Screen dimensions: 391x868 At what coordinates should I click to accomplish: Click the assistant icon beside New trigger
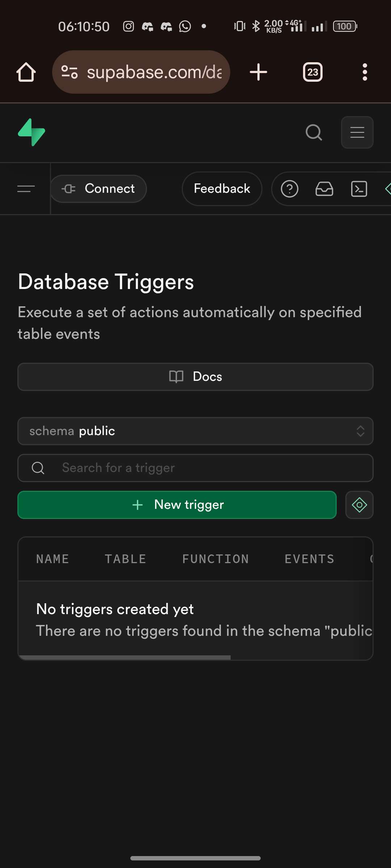[x=359, y=505]
